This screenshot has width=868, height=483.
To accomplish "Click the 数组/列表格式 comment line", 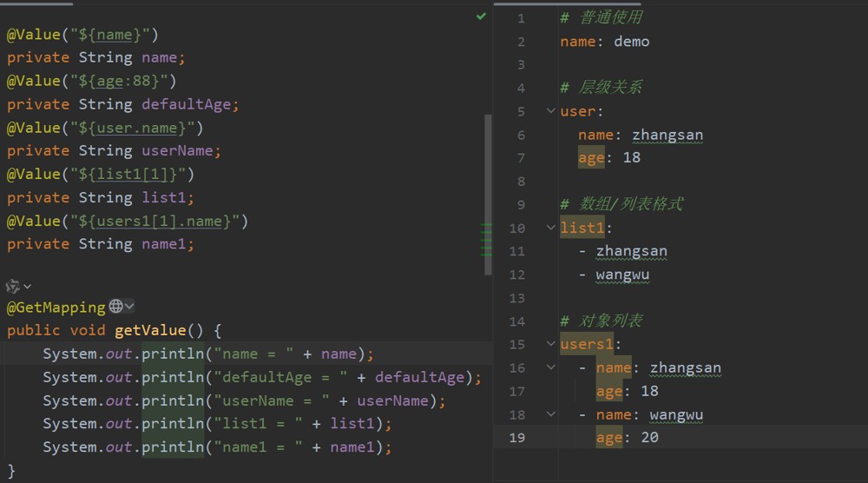I will tap(621, 204).
